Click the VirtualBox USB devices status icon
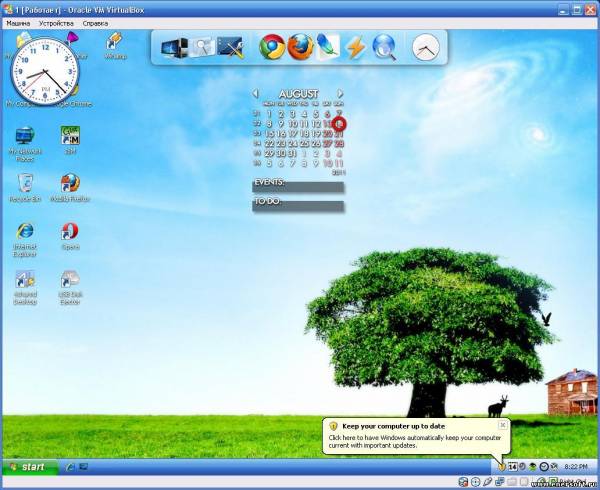 [x=488, y=482]
